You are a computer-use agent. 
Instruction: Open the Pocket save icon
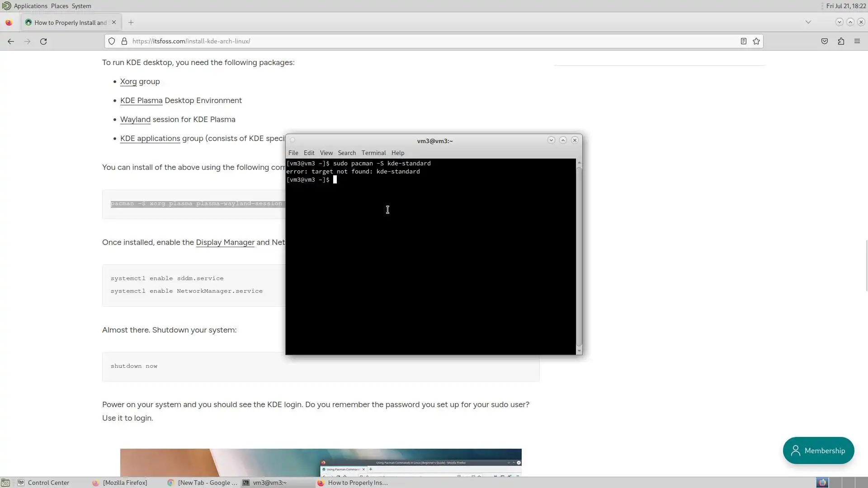click(x=825, y=41)
